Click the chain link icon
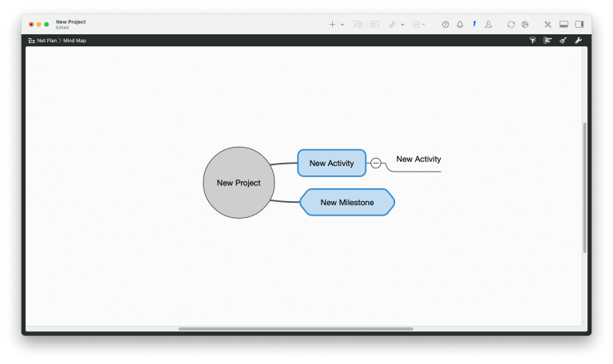The image size is (613, 364). [392, 24]
